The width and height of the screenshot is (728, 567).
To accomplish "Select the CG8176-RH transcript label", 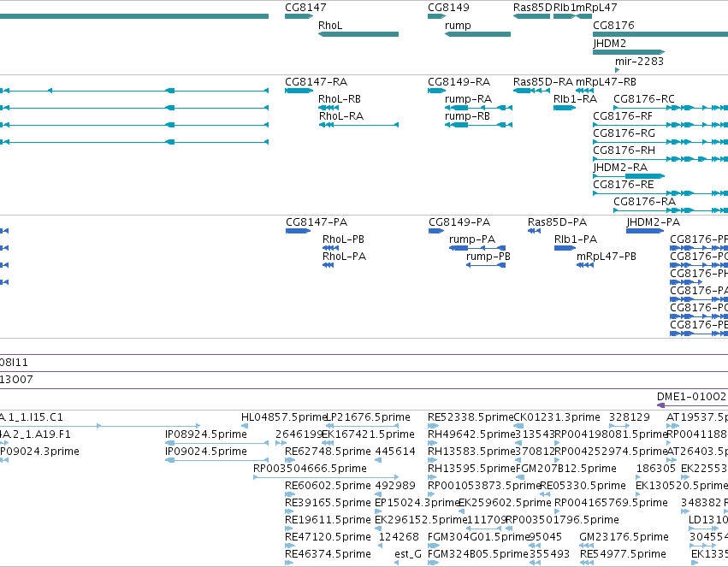I will 624,151.
